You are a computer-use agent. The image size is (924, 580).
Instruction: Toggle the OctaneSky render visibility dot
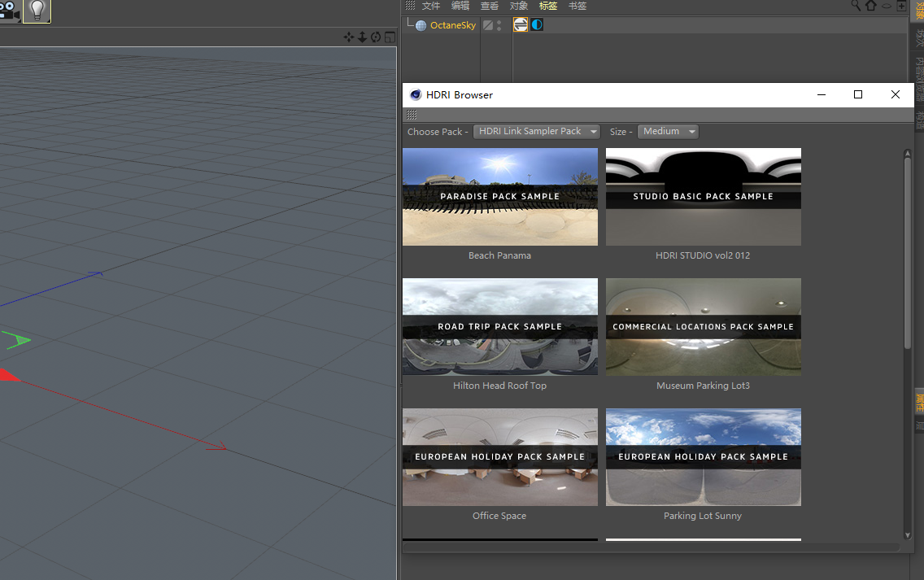(499, 28)
